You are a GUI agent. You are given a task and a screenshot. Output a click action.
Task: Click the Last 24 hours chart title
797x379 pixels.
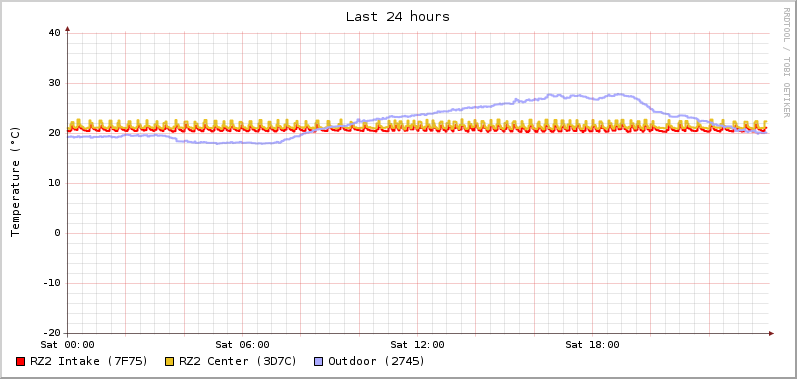398,16
